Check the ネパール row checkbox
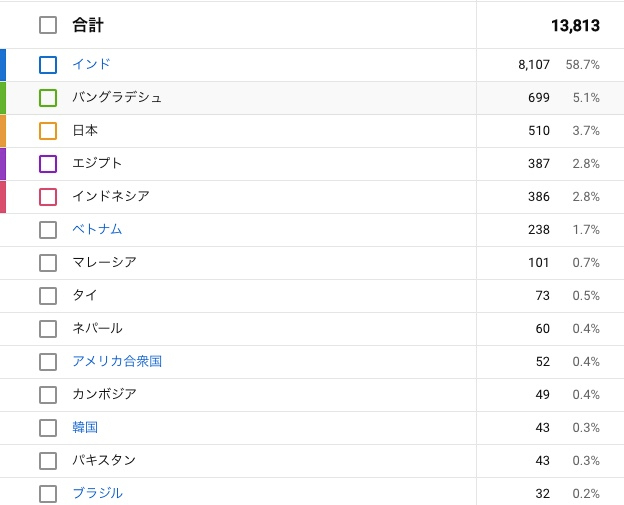 [x=48, y=329]
